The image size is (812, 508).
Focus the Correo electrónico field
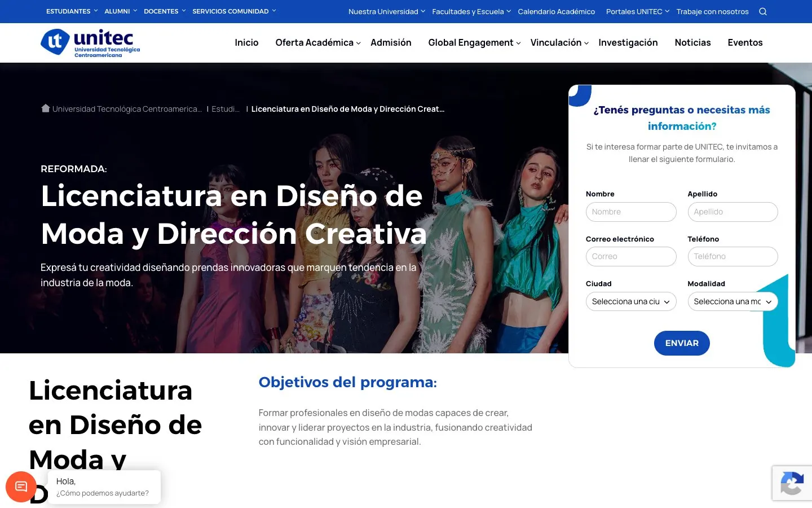(x=631, y=256)
